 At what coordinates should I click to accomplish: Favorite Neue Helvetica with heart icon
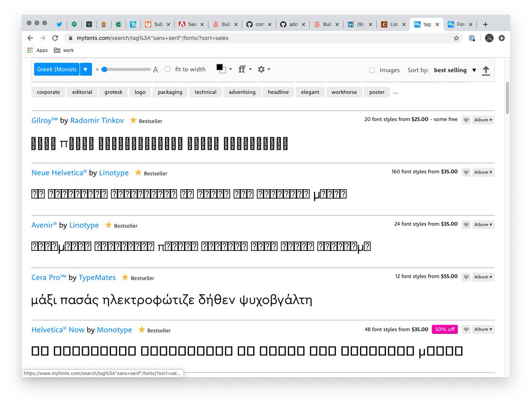(466, 172)
